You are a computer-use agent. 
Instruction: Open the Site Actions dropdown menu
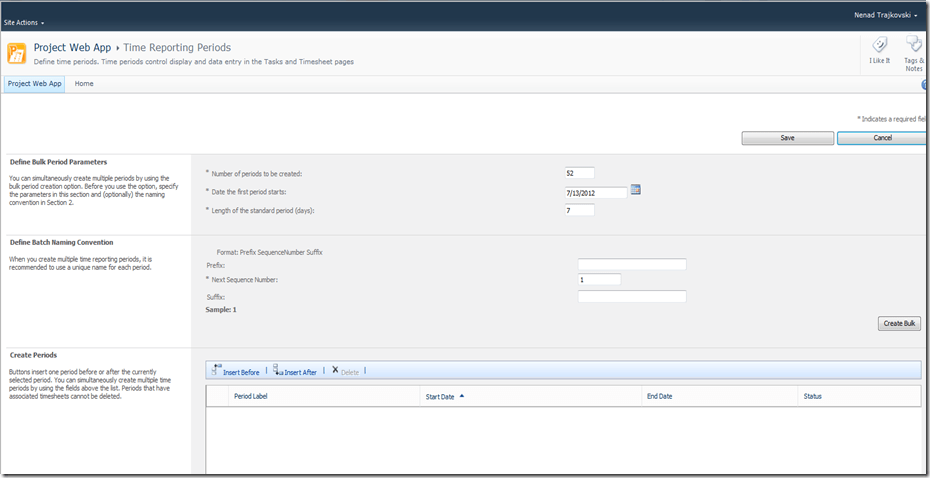click(24, 21)
